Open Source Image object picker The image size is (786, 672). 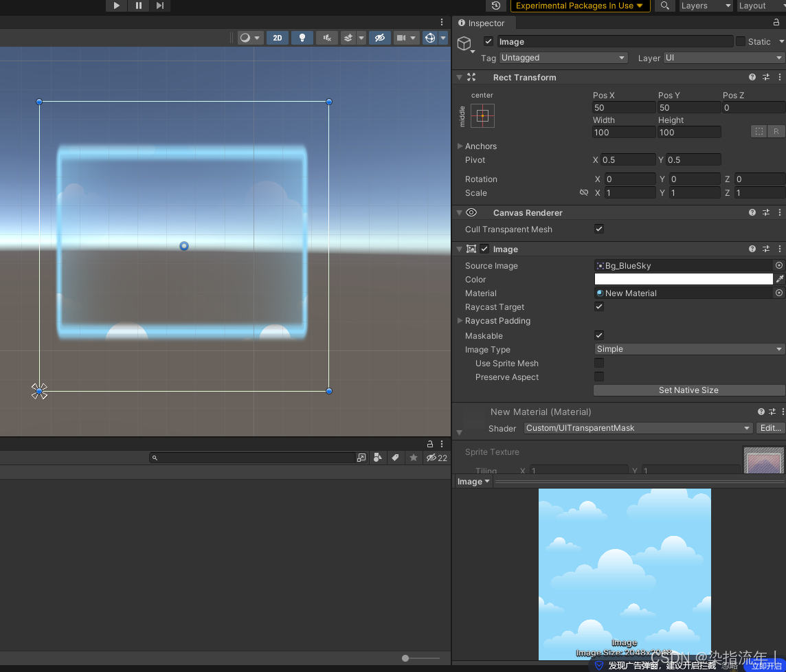779,265
